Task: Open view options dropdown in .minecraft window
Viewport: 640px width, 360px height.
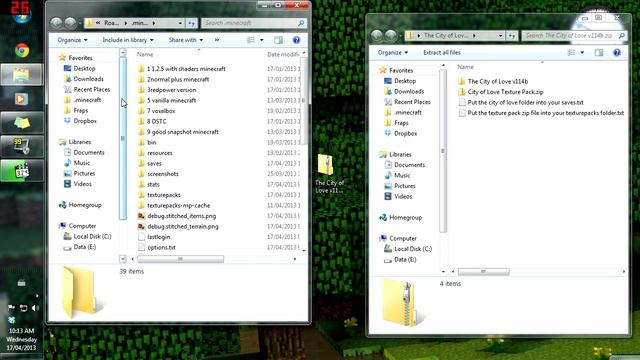Action: 262,40
